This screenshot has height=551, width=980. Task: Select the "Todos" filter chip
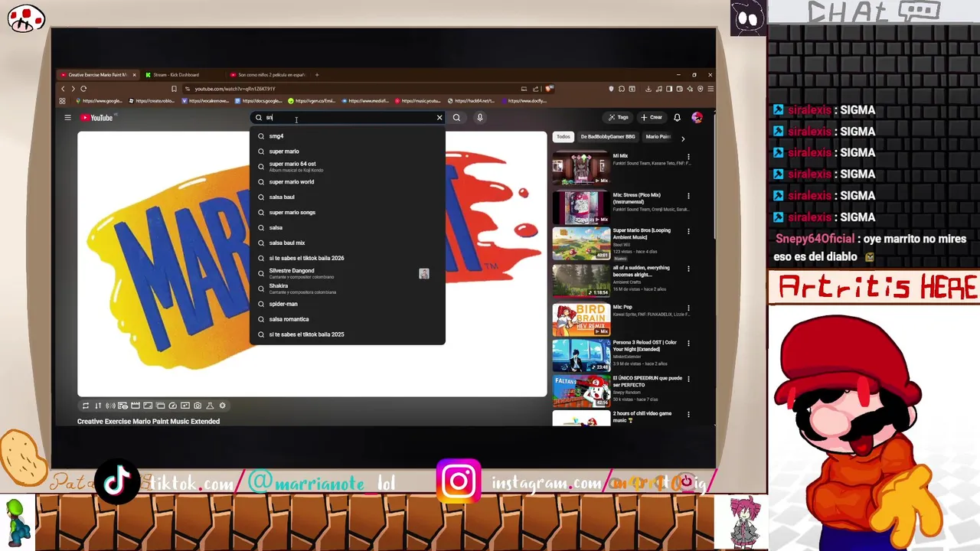563,137
